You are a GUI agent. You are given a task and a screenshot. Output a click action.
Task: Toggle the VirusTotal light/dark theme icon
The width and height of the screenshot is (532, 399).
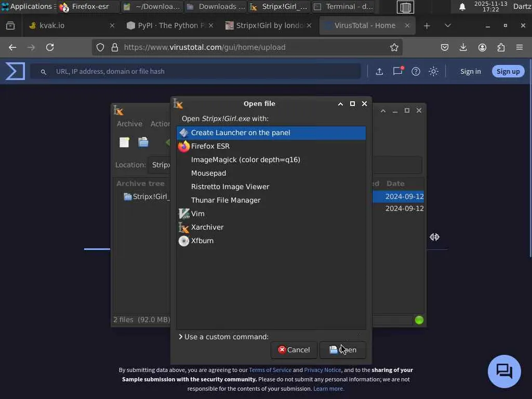point(433,71)
